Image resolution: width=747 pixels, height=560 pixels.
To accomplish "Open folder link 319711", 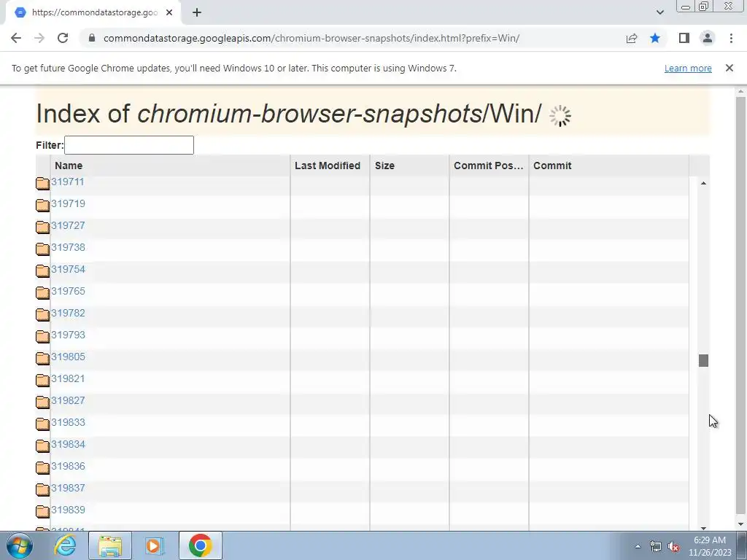I will (68, 182).
